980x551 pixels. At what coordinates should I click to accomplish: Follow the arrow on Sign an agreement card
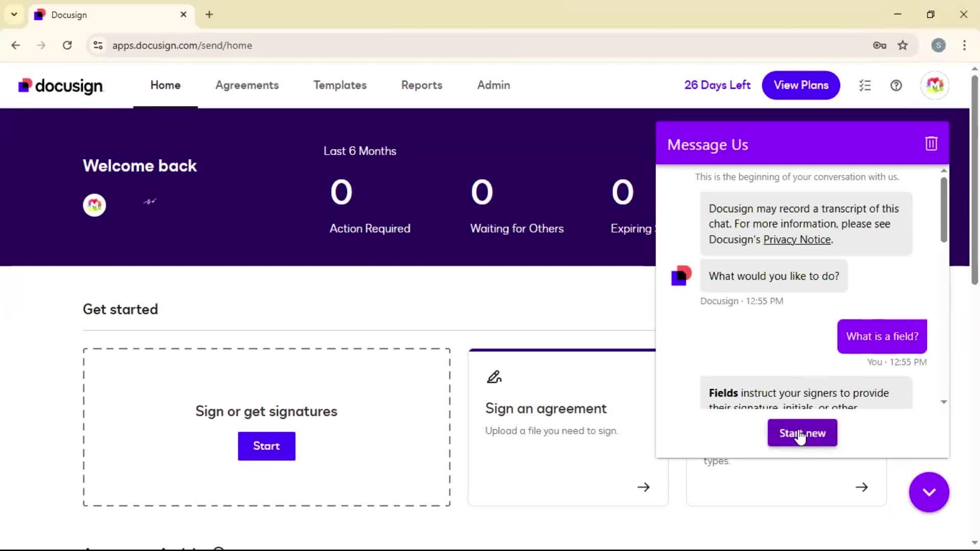(643, 487)
